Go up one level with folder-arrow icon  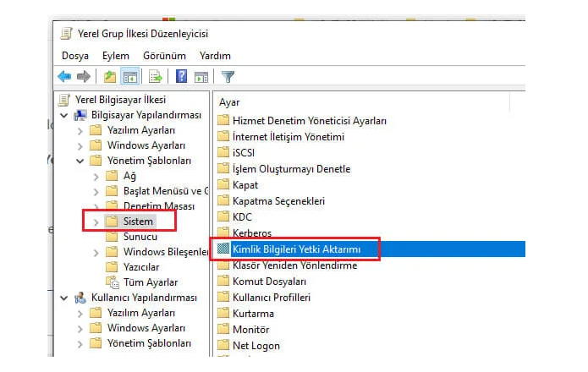click(x=109, y=77)
